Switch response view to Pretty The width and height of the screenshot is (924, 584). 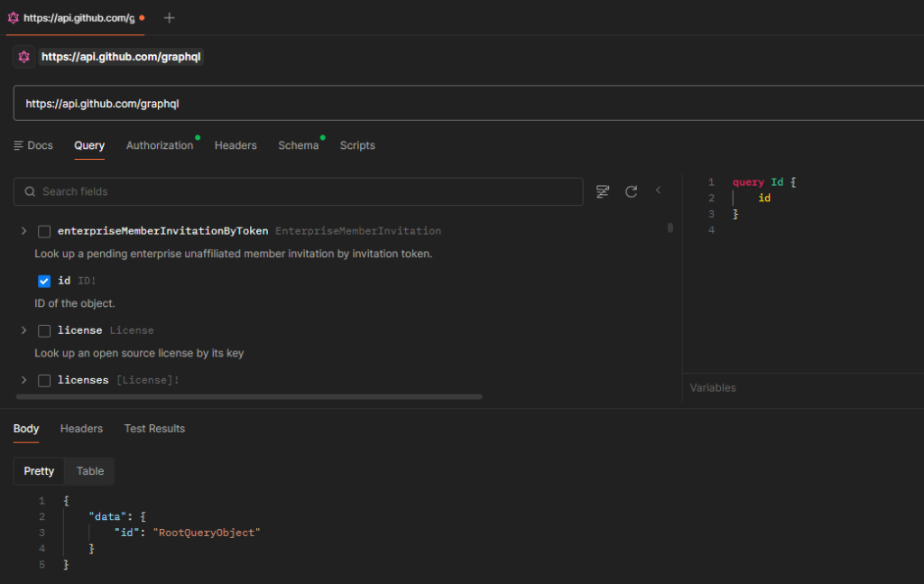tap(39, 471)
